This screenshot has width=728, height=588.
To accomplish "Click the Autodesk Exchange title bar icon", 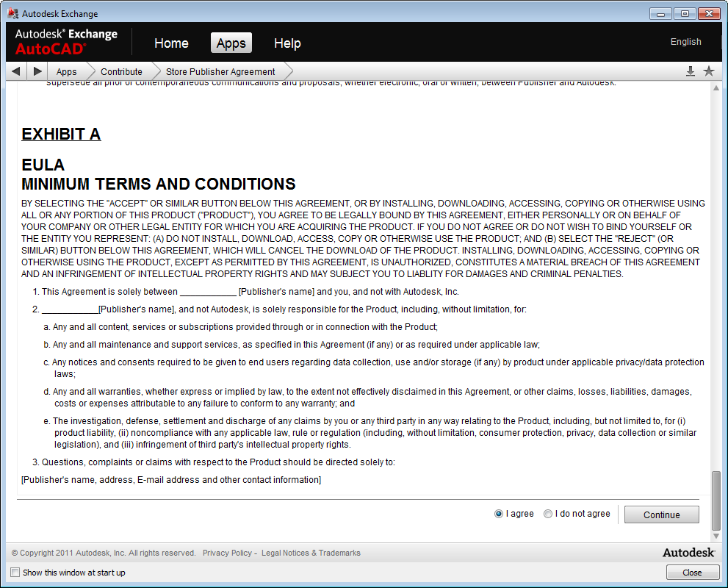I will [x=12, y=13].
